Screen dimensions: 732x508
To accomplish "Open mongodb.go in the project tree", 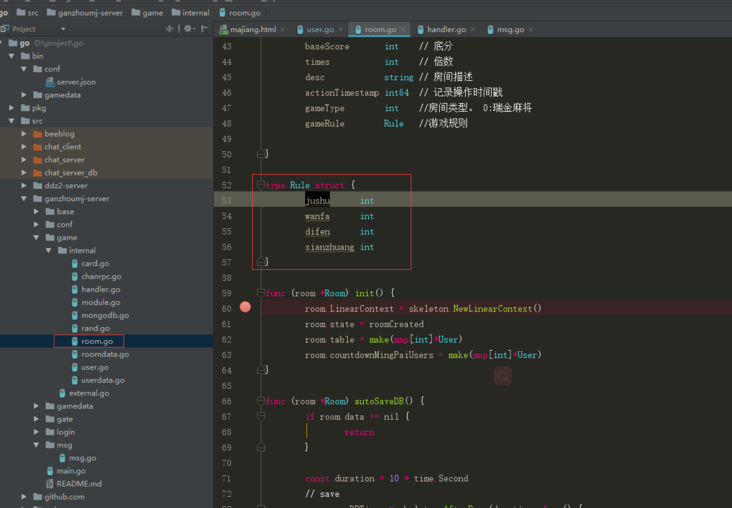I will [x=104, y=315].
